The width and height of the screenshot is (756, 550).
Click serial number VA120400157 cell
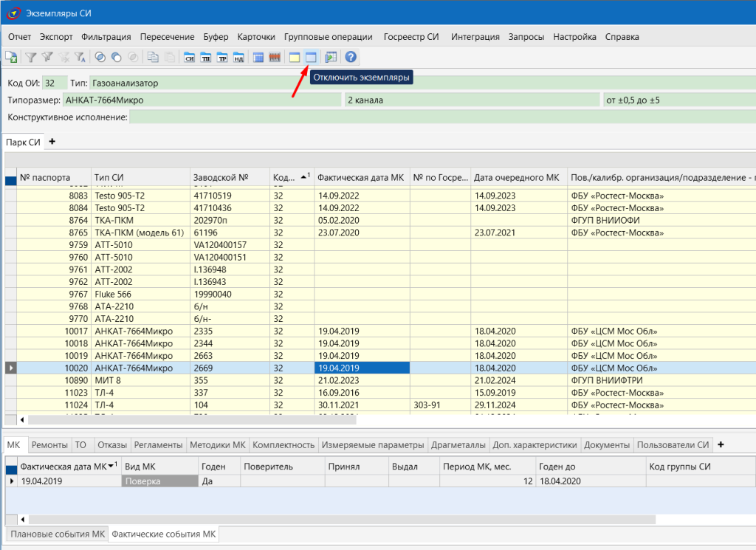(230, 245)
